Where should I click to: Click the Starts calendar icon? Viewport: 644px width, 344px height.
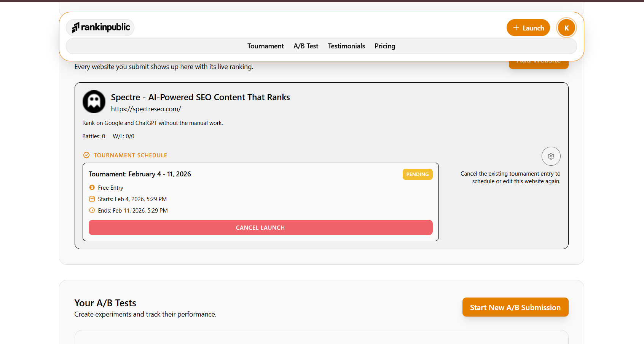[92, 199]
